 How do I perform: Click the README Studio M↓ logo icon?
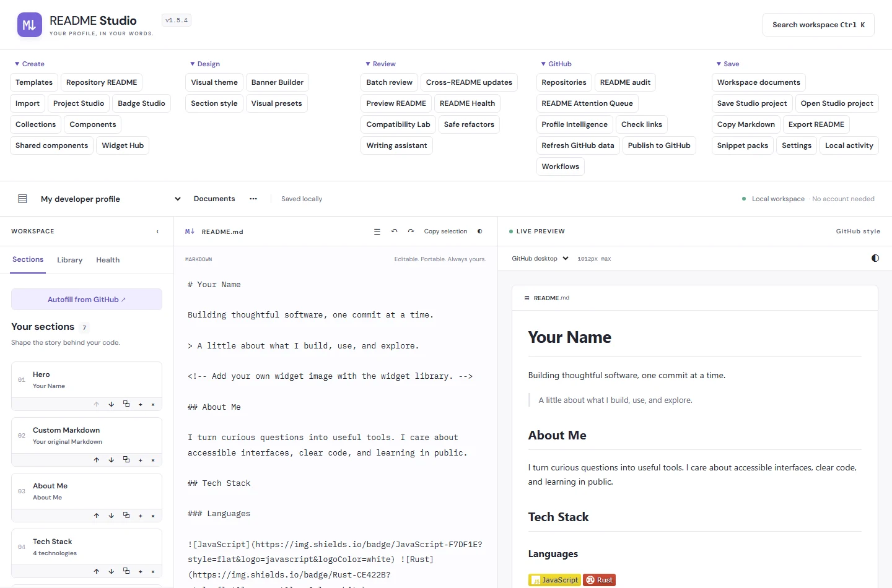point(30,25)
